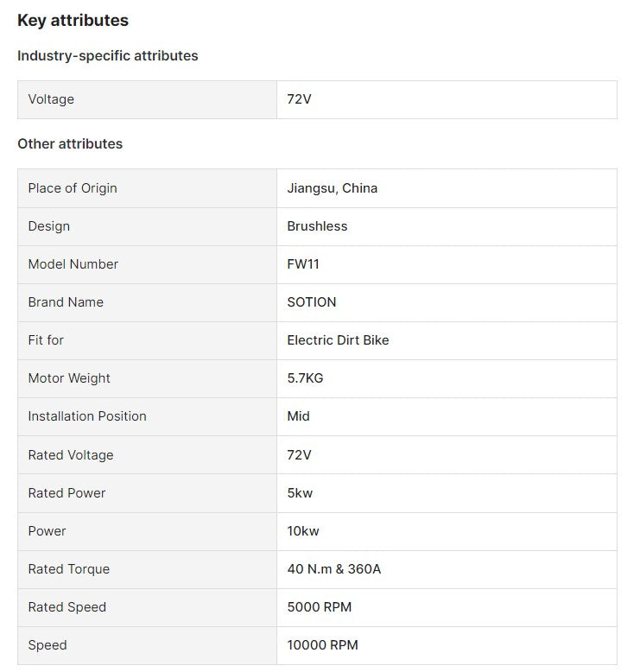This screenshot has height=672, width=640.
Task: Click the Other attributes subheading
Action: 70,143
